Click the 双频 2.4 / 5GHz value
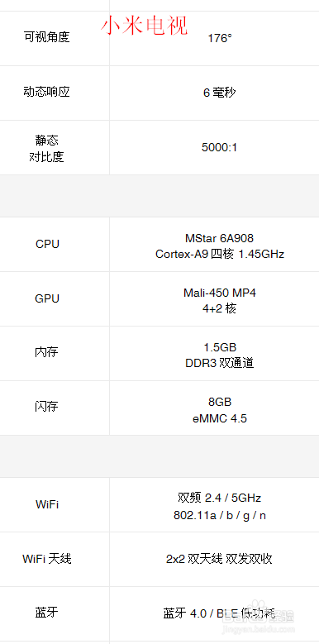The image size is (319, 644). coord(220,498)
